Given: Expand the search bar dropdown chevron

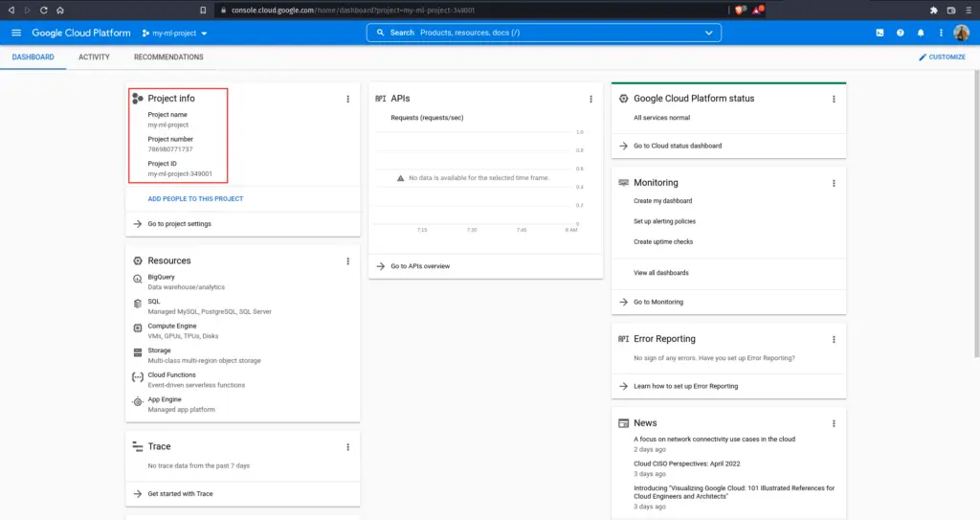Looking at the screenshot, I should [709, 33].
